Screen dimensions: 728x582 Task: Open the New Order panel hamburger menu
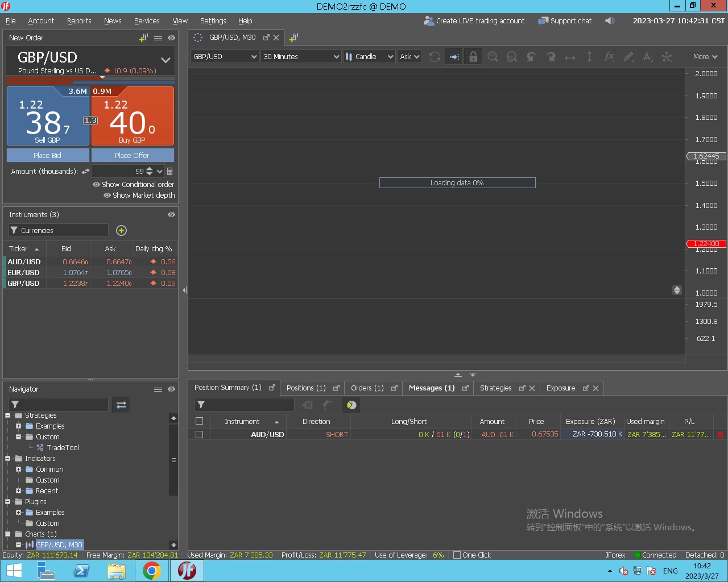pos(158,38)
